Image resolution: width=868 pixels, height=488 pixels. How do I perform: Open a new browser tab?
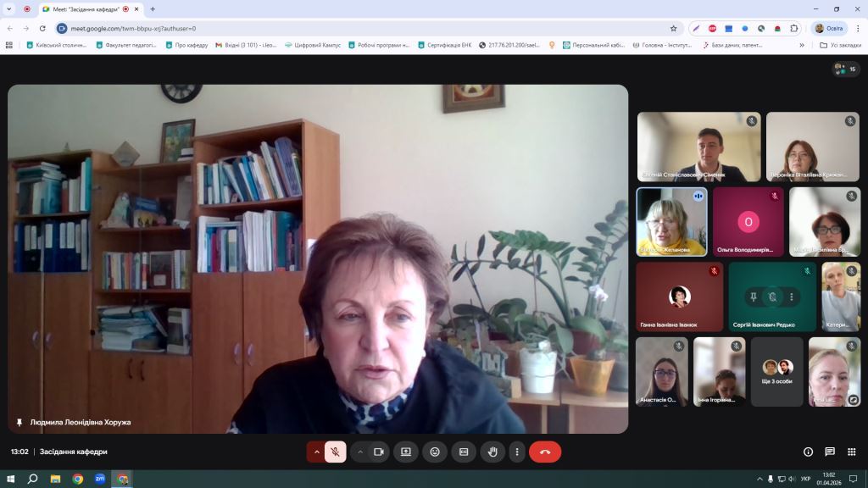(x=153, y=8)
